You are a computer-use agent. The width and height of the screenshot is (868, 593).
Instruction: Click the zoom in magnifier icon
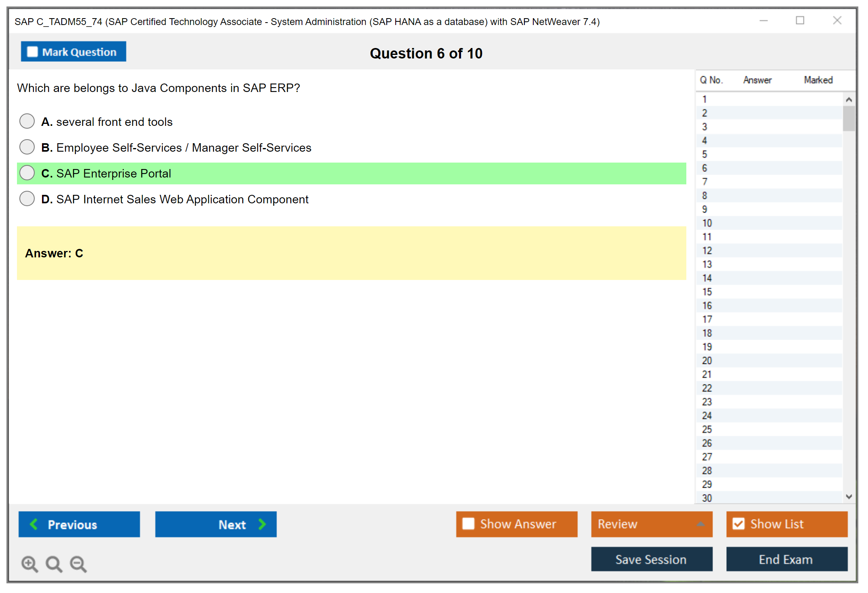[x=29, y=564]
